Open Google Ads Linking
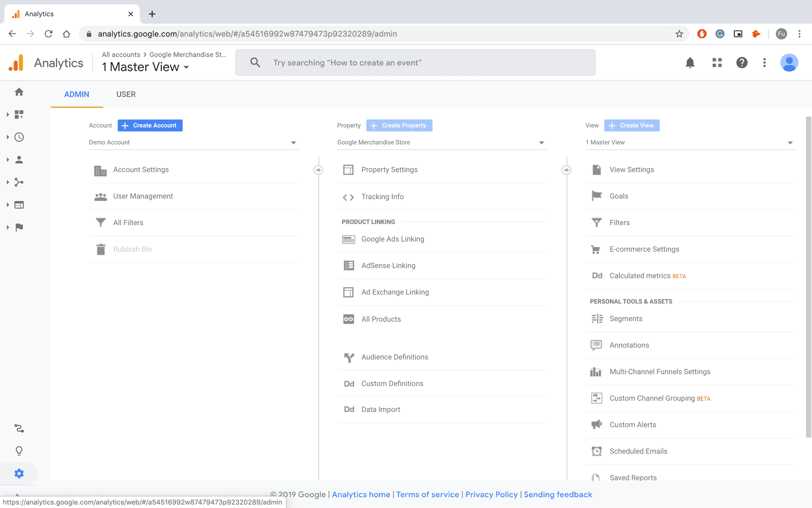 coord(442,239)
